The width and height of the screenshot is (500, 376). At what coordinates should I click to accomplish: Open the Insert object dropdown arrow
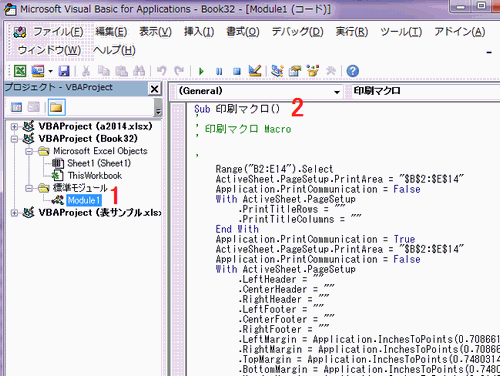50,71
